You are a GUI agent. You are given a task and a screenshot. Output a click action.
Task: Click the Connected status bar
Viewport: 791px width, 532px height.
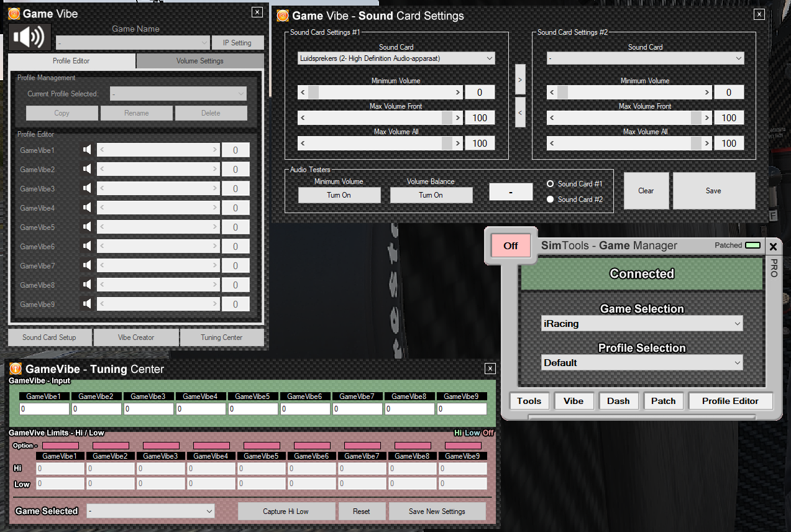pos(642,274)
